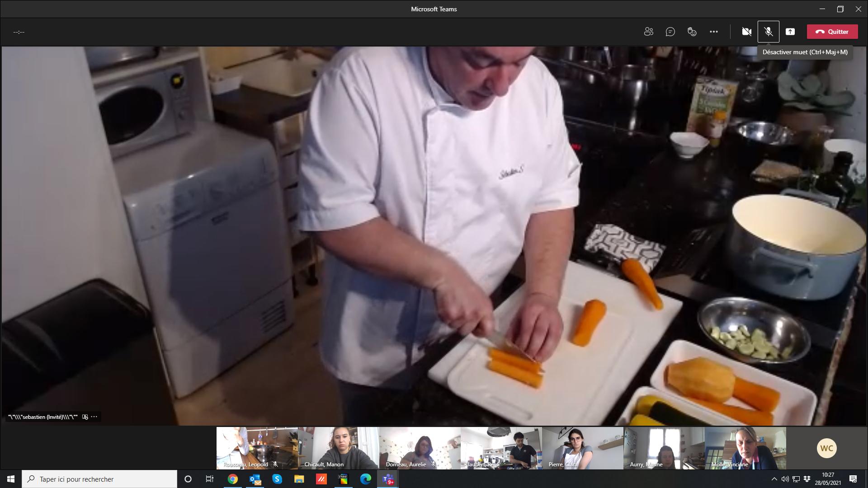This screenshot has width=868, height=488.
Task: Open the share content tray
Action: (790, 32)
